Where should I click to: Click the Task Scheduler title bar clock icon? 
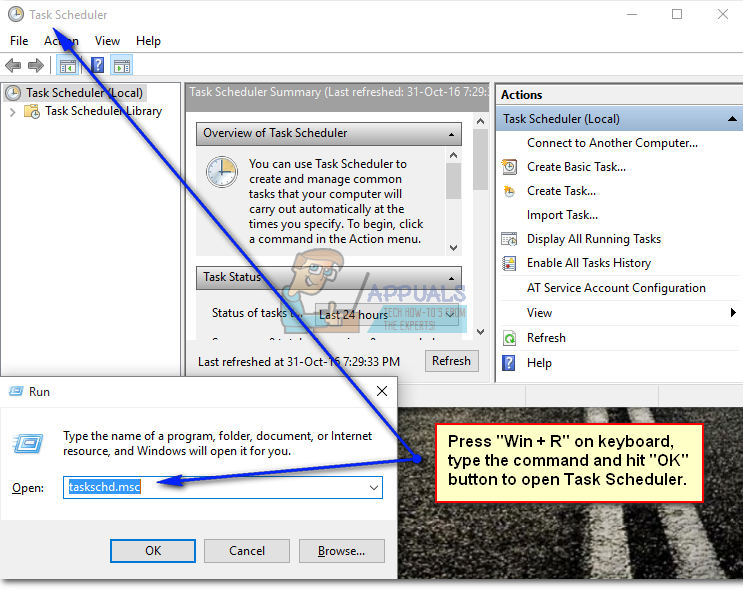[x=16, y=14]
